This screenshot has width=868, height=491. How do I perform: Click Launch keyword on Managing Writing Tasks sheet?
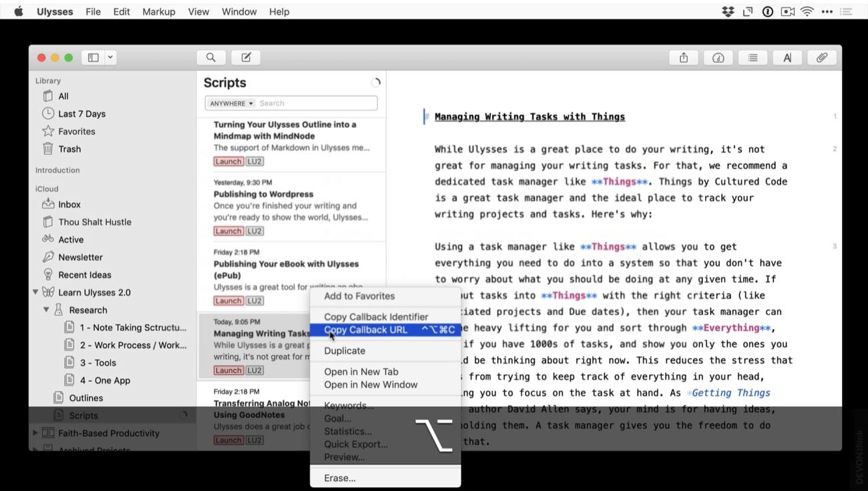click(x=228, y=370)
